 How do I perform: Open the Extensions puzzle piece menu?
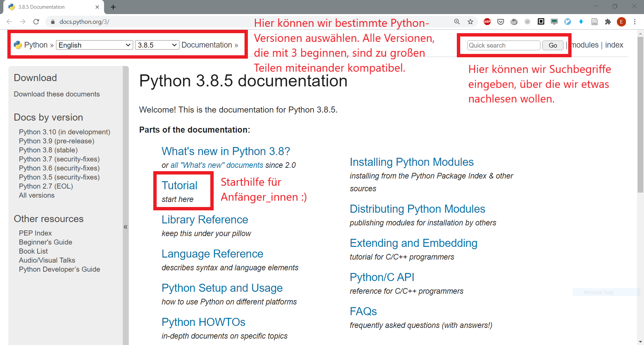click(x=608, y=22)
